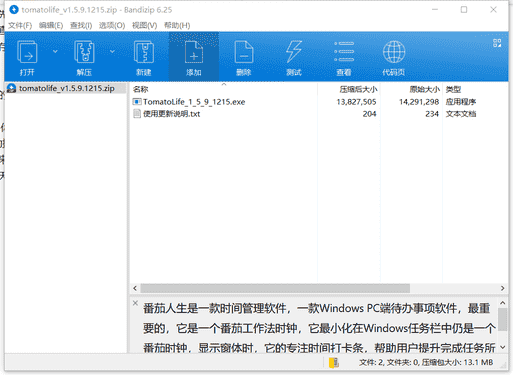Click the status bar file count text
Screen dimensions: 513x375
coord(426,362)
